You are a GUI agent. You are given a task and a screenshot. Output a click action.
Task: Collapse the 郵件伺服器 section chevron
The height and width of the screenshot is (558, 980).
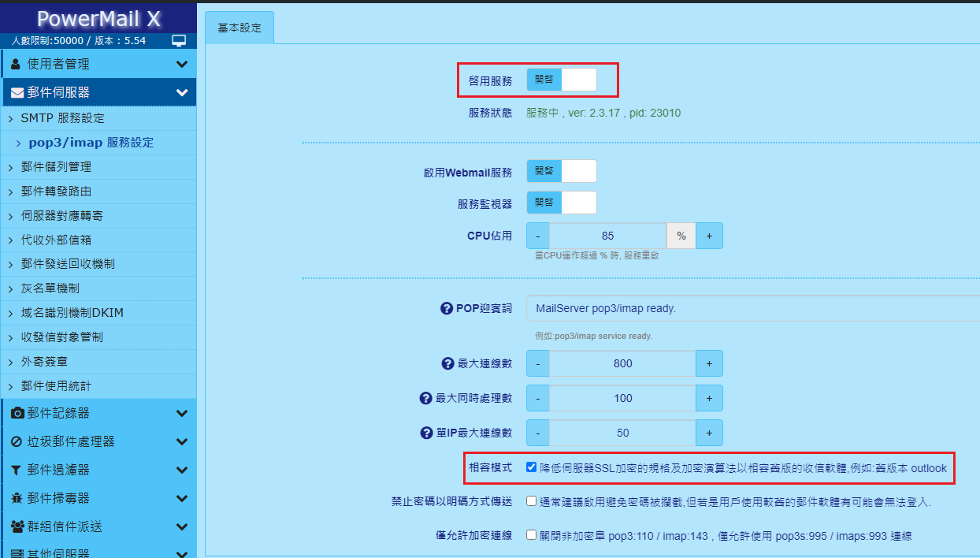(x=182, y=93)
